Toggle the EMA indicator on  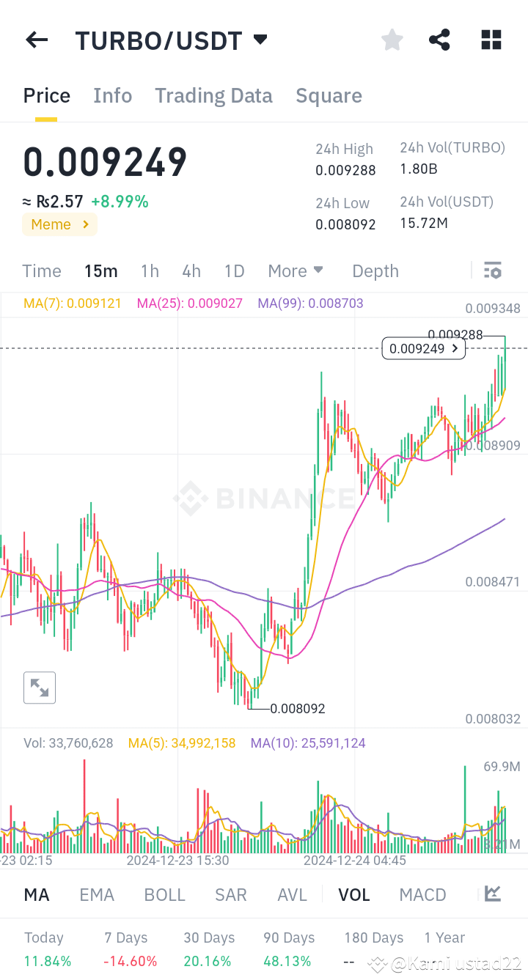(97, 894)
